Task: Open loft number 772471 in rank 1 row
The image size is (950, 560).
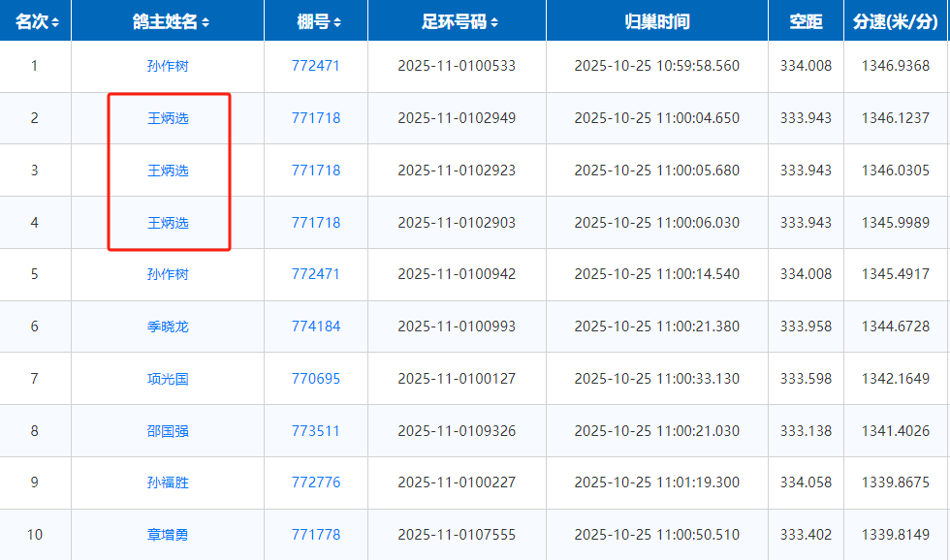Action: (316, 66)
